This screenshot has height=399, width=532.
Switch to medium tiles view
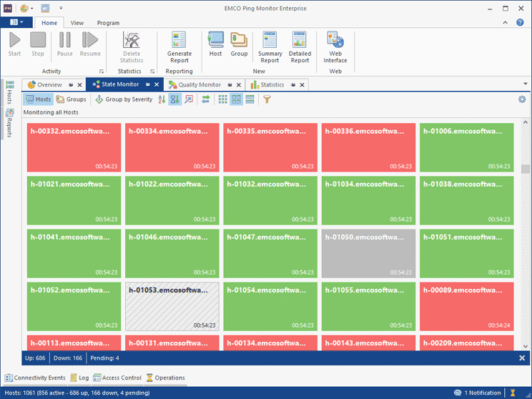click(236, 99)
